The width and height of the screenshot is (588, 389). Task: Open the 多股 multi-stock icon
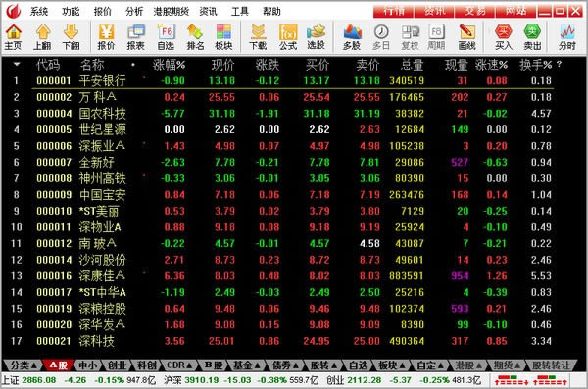coord(352,37)
